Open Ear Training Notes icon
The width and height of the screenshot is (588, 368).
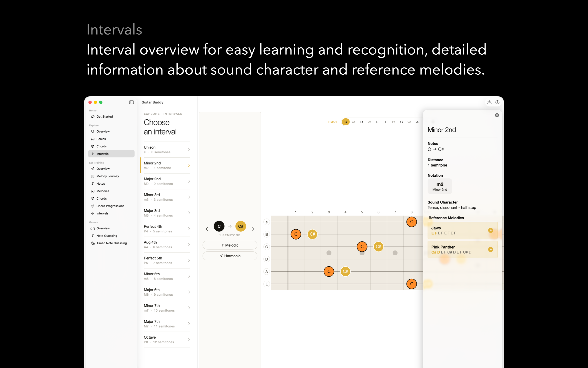click(x=92, y=184)
